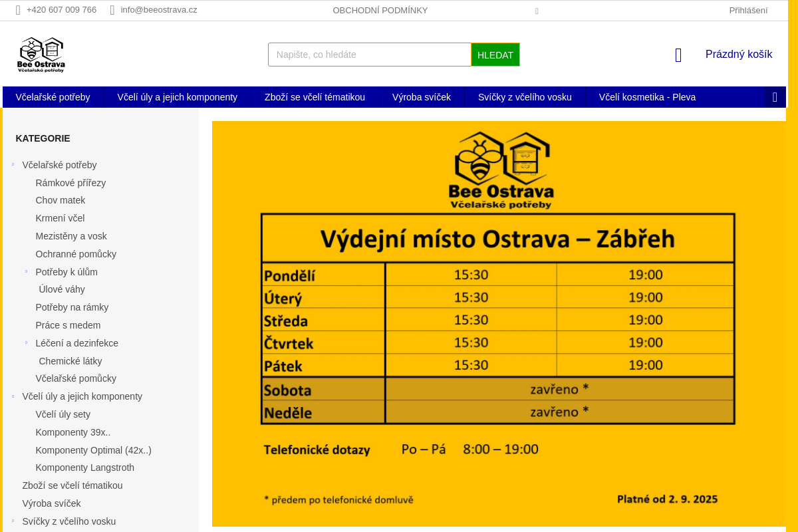798x532 pixels.
Task: Call the +420 607 009 766 phone link
Action: point(61,9)
